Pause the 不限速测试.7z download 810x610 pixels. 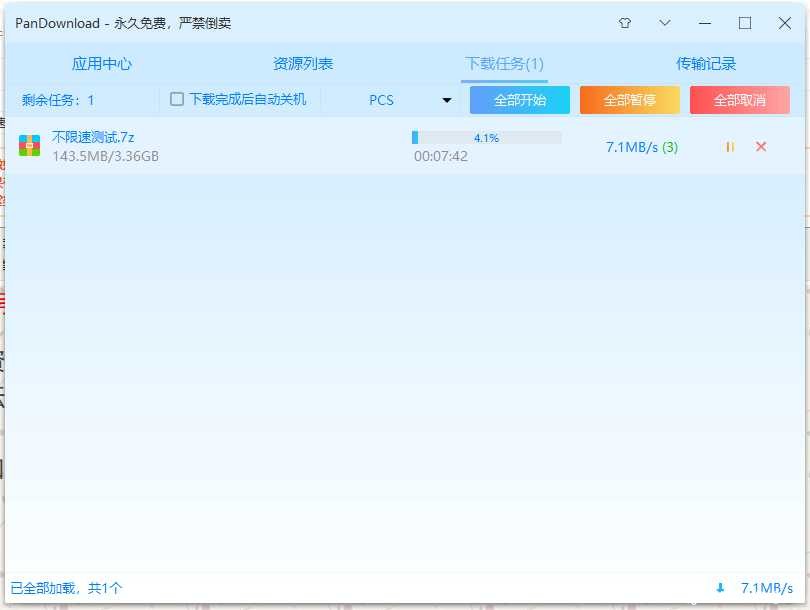(x=730, y=147)
